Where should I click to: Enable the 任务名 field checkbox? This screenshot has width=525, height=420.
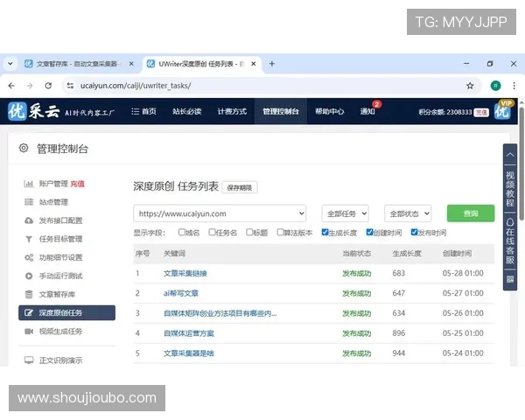tap(212, 232)
